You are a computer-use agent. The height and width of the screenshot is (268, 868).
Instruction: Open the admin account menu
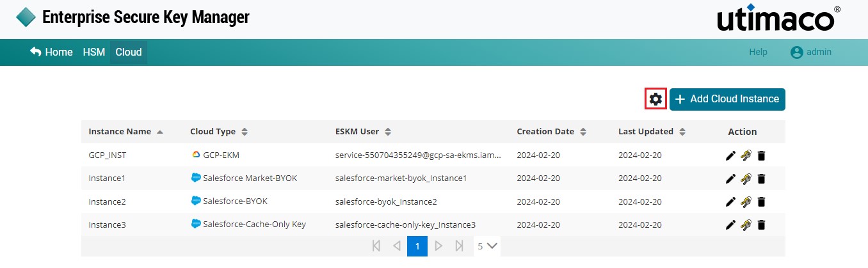tap(811, 52)
